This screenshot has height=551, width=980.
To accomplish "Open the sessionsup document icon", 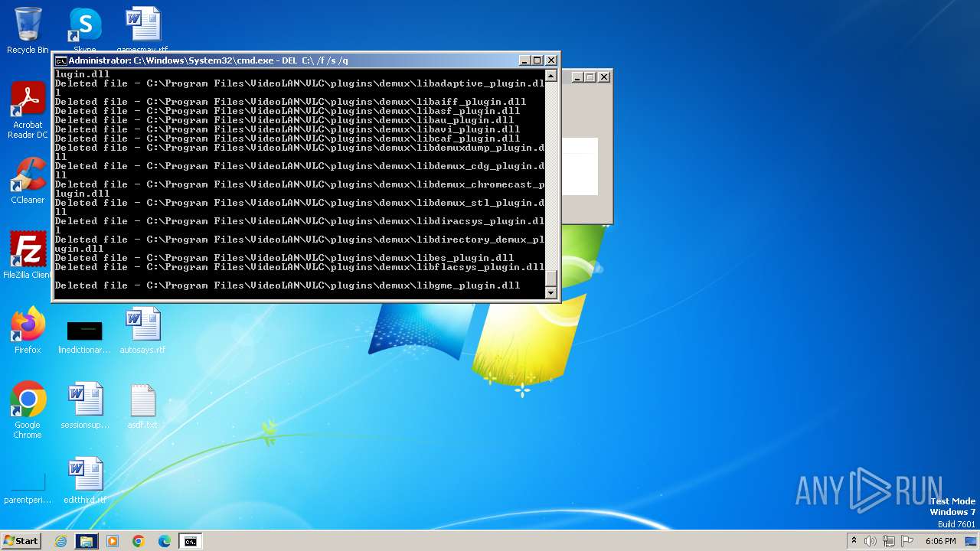I will [84, 406].
